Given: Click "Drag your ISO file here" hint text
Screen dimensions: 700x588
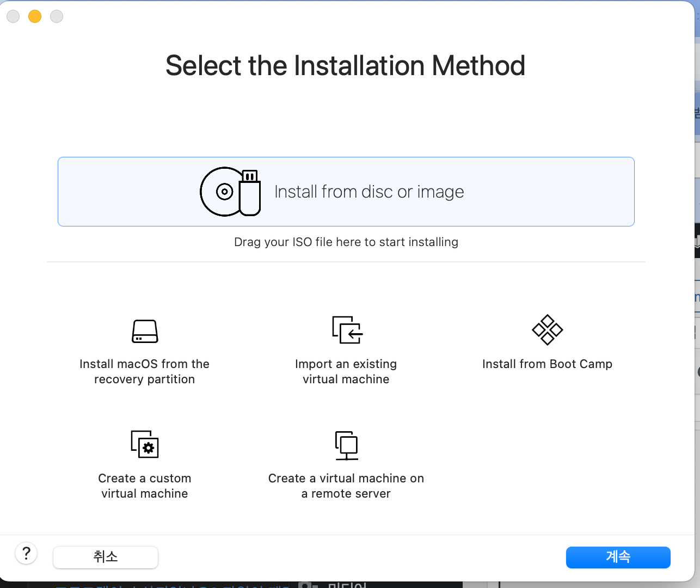Looking at the screenshot, I should pos(346,242).
